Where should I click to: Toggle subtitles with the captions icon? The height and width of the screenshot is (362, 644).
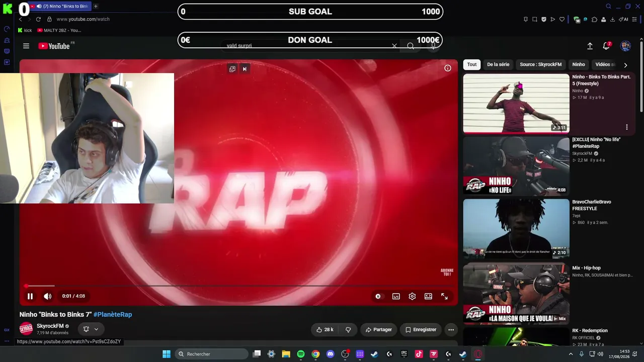click(396, 296)
